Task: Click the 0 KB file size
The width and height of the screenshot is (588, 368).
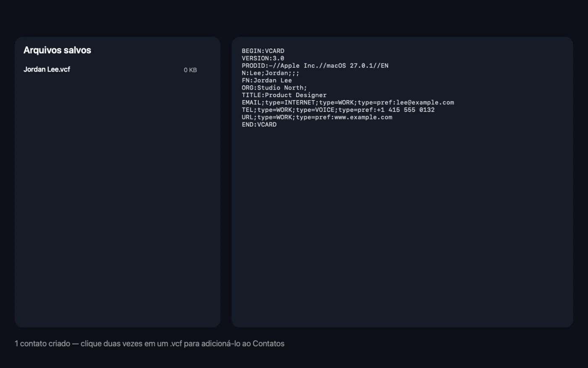Action: (190, 70)
